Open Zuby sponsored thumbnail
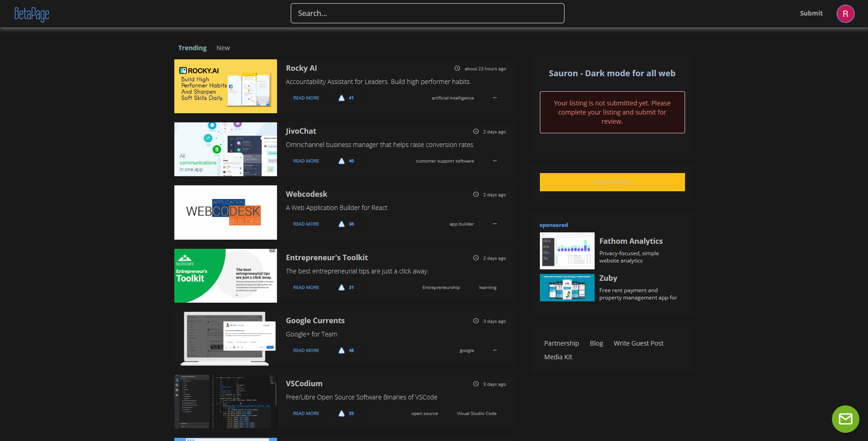 (567, 288)
